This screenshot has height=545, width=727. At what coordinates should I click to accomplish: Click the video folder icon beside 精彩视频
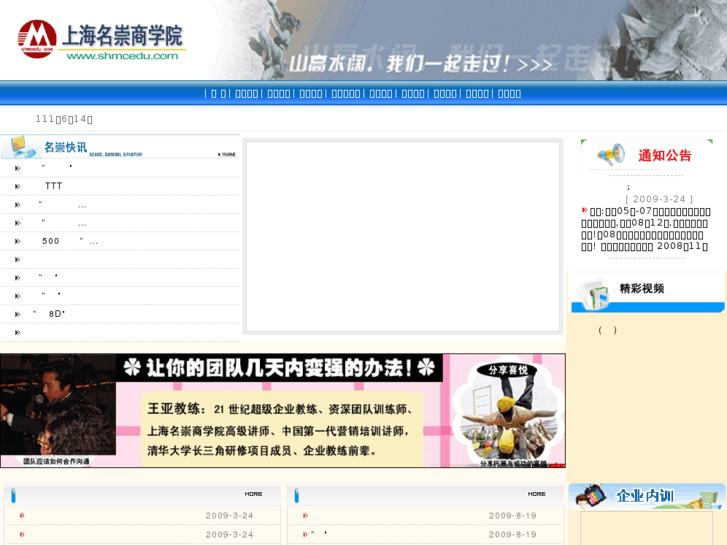tap(592, 293)
